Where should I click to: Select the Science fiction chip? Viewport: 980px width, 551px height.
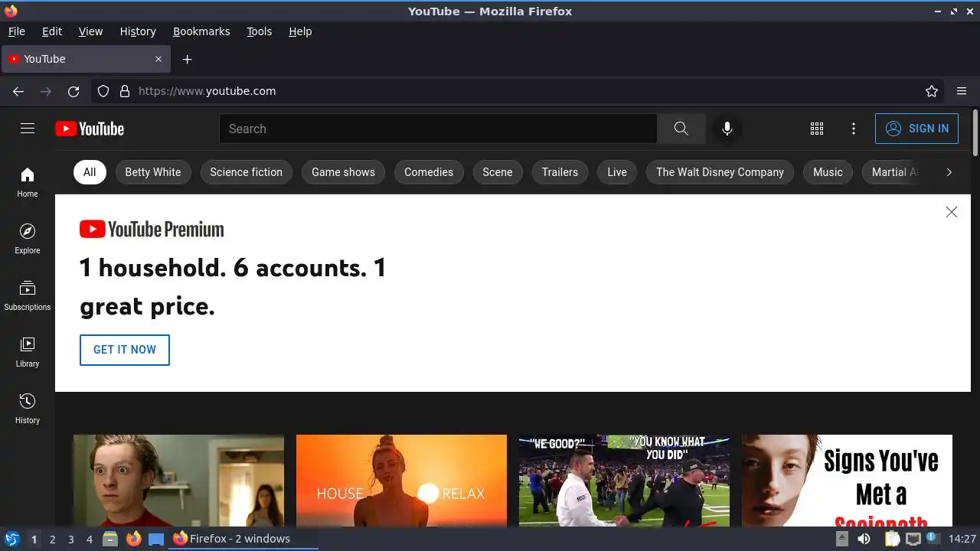246,172
